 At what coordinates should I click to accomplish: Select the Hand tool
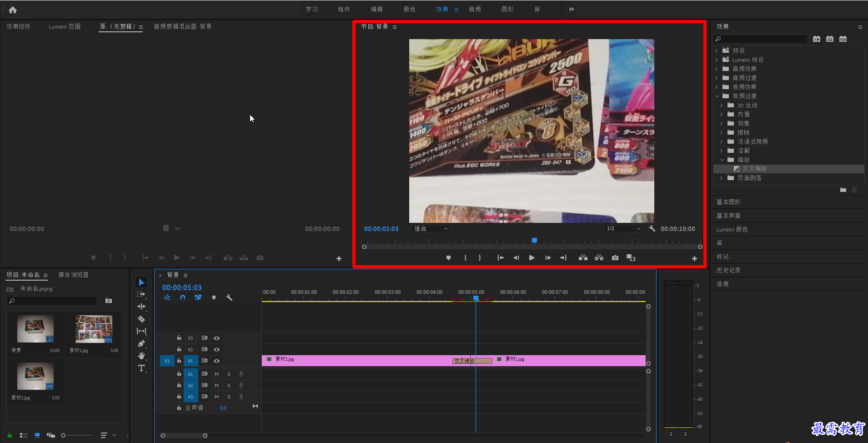coord(141,356)
